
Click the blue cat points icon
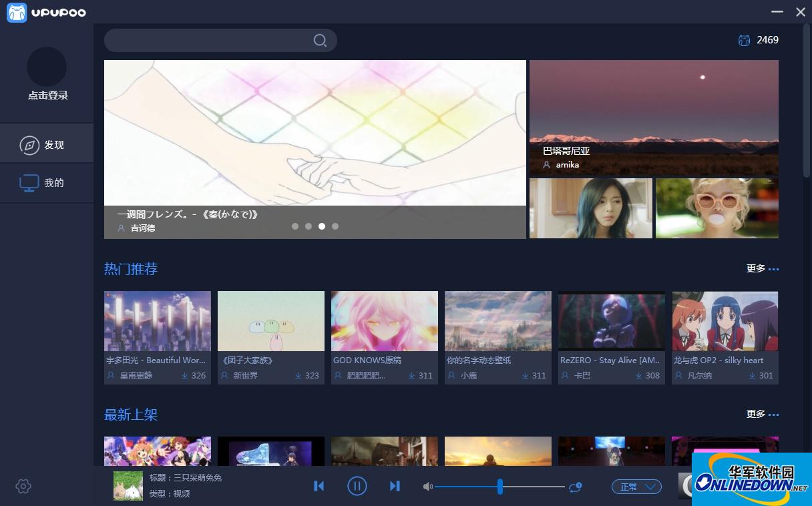pos(744,40)
